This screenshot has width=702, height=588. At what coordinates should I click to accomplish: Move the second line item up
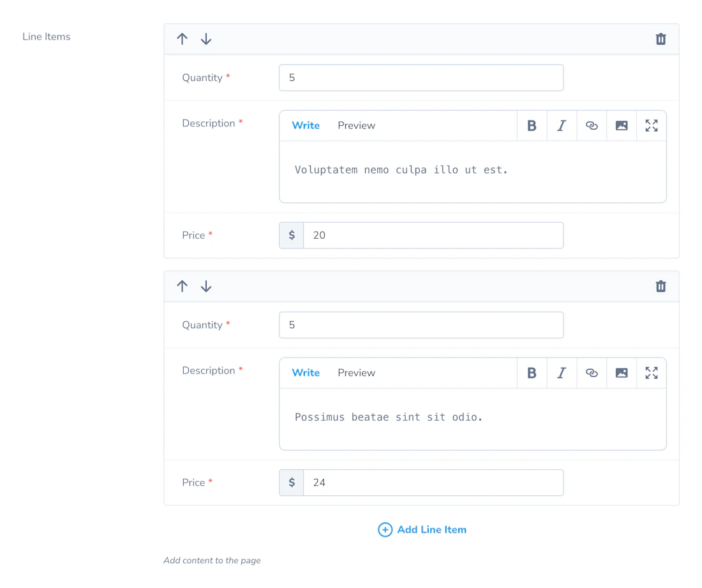click(x=183, y=286)
